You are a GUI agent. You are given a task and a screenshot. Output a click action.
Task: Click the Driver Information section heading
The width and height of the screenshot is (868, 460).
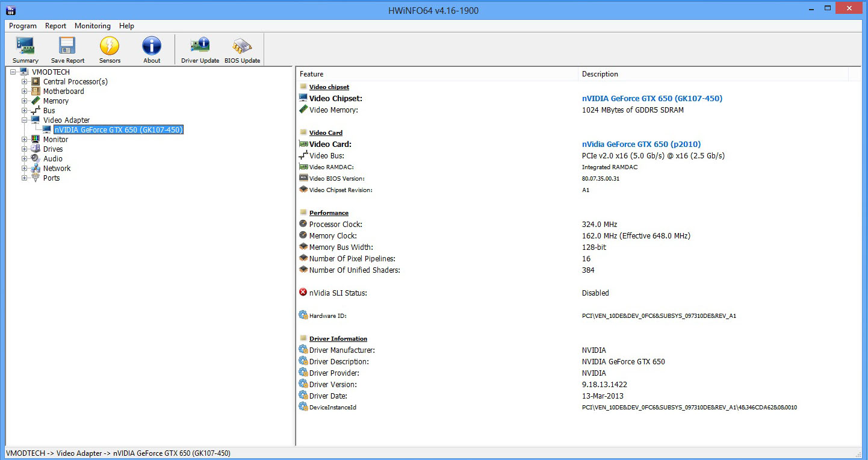point(338,338)
